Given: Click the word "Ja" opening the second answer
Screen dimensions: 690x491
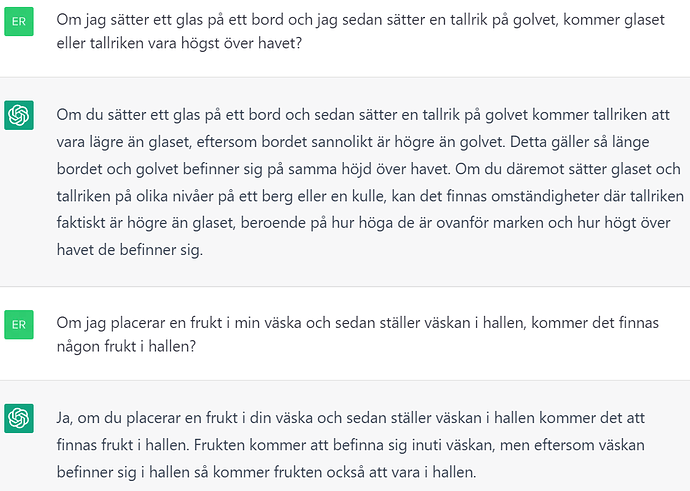Looking at the screenshot, I should pos(66,416).
